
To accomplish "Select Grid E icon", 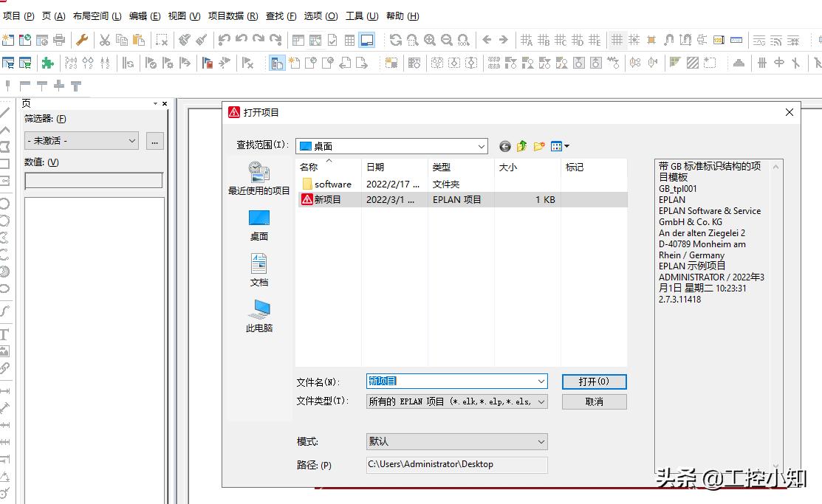I will click(595, 40).
